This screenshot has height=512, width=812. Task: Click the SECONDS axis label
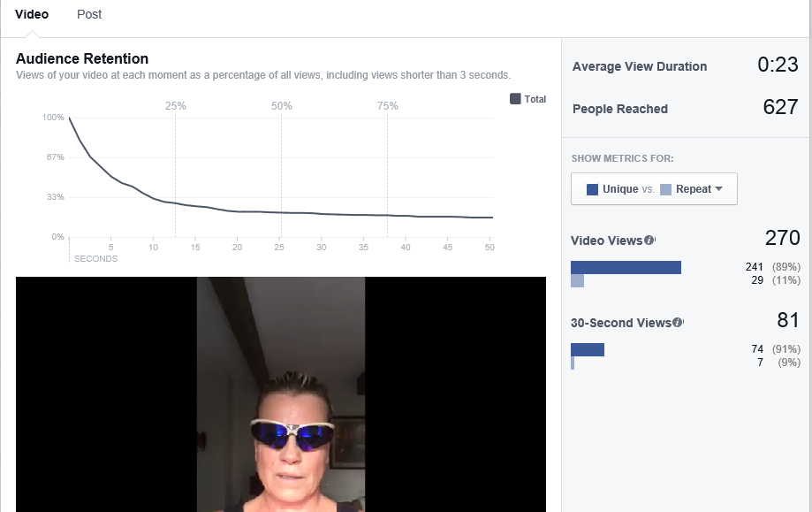[95, 258]
